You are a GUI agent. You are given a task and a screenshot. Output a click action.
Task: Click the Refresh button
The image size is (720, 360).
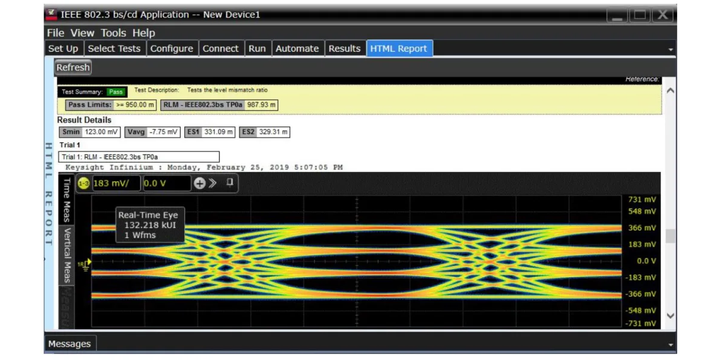[73, 68]
